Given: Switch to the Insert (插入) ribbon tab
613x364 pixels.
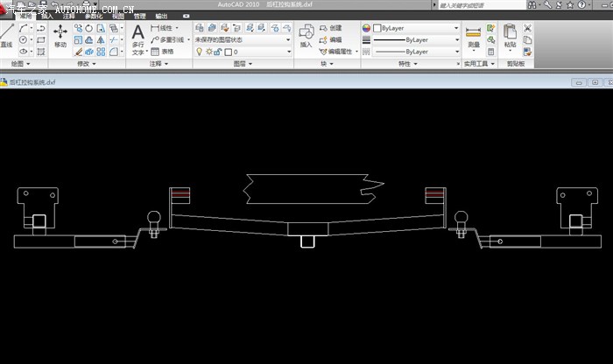Looking at the screenshot, I should (x=47, y=16).
